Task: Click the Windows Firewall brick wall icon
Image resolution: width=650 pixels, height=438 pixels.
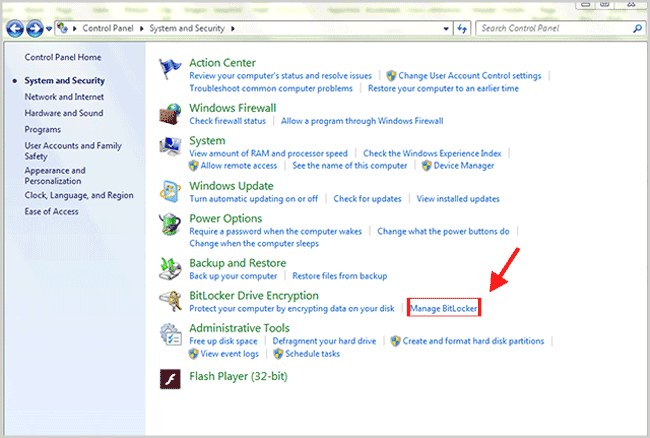Action: coord(170,114)
